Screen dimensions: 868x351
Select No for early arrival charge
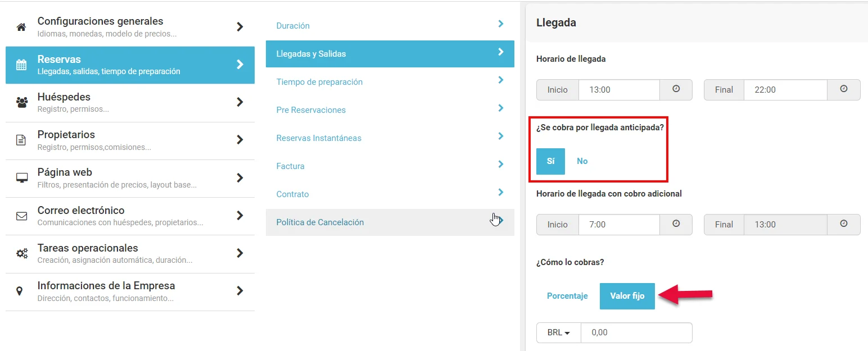click(x=582, y=161)
